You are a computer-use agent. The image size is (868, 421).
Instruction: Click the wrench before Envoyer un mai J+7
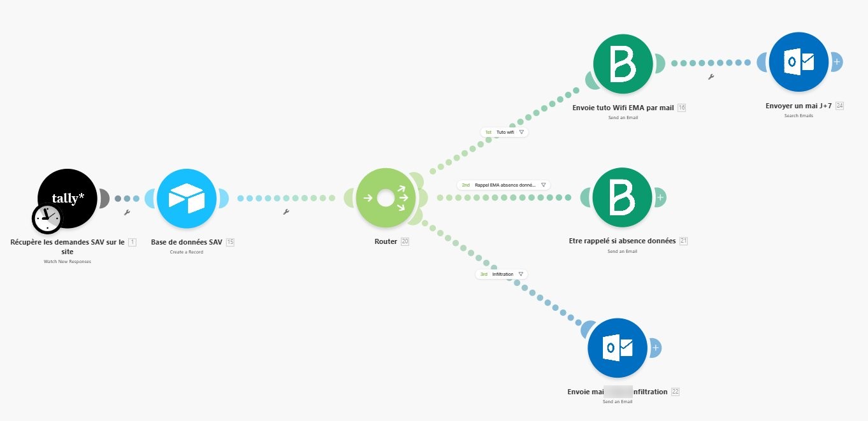(711, 77)
